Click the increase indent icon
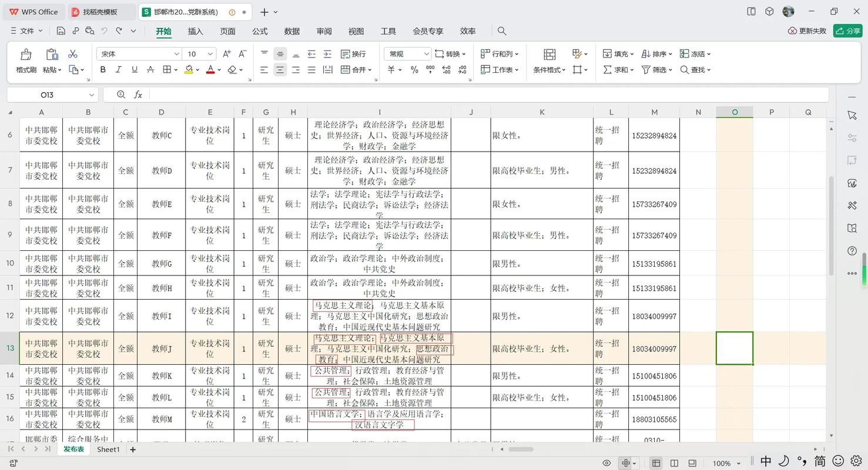This screenshot has width=868, height=470. tap(327, 54)
